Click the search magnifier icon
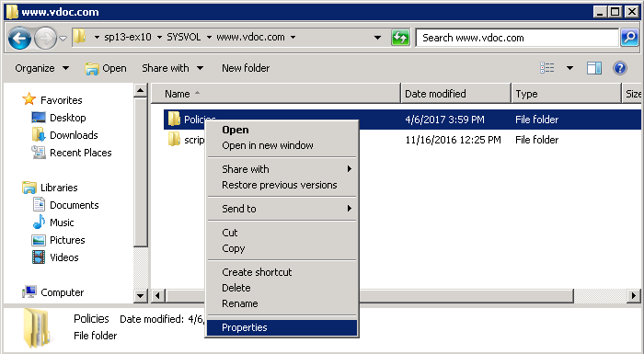Screen dimensions: 644x354 pyautogui.click(x=629, y=38)
